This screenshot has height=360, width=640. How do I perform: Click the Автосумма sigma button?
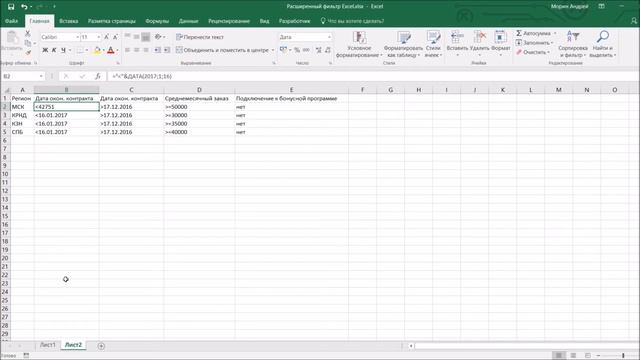coord(533,33)
